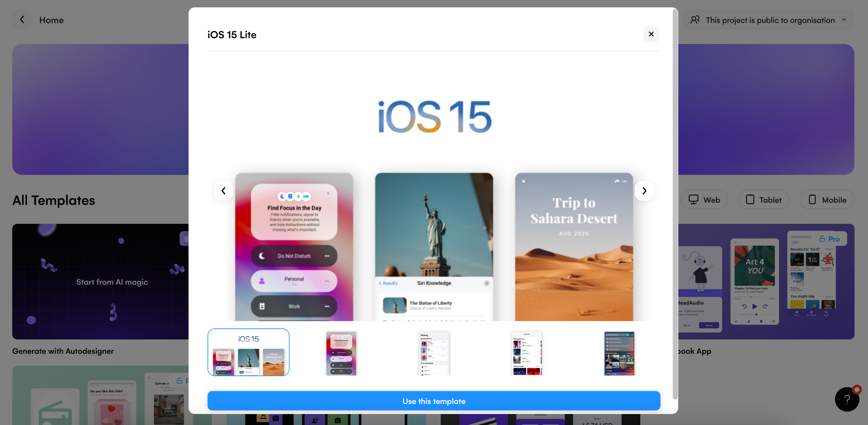Image resolution: width=868 pixels, height=425 pixels.
Task: Select the notifications screen thumbnail
Action: coord(619,352)
